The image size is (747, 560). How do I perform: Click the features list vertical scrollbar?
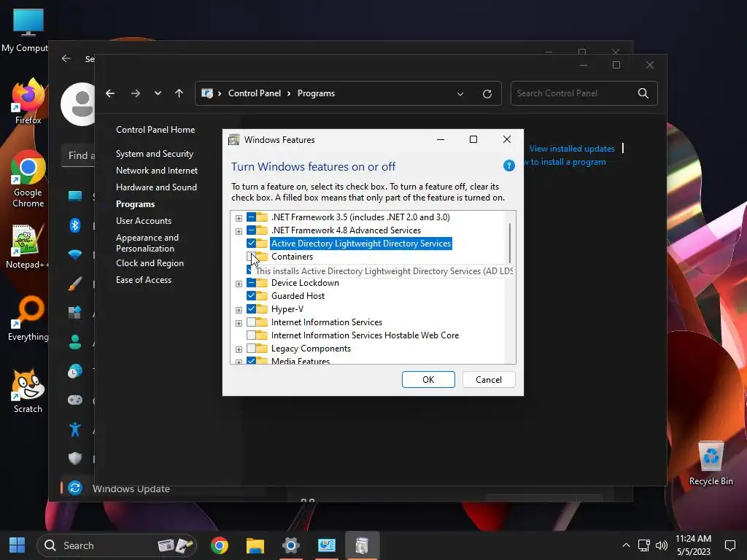(x=510, y=243)
